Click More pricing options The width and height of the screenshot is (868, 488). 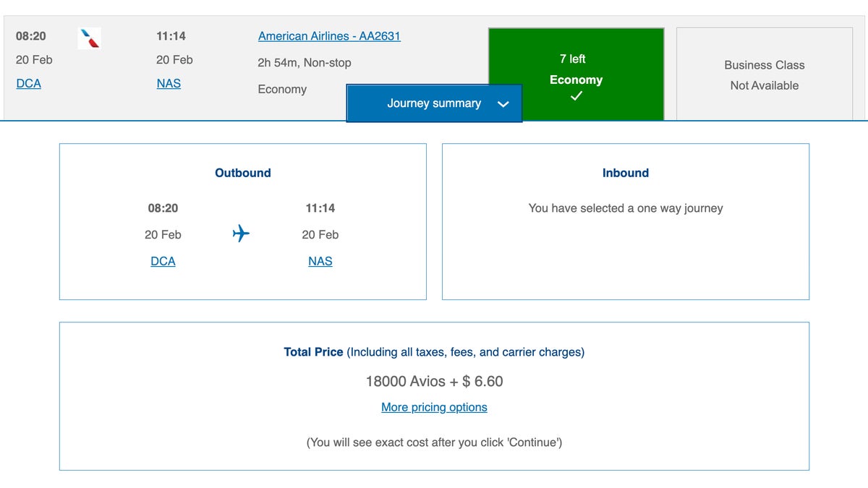434,407
